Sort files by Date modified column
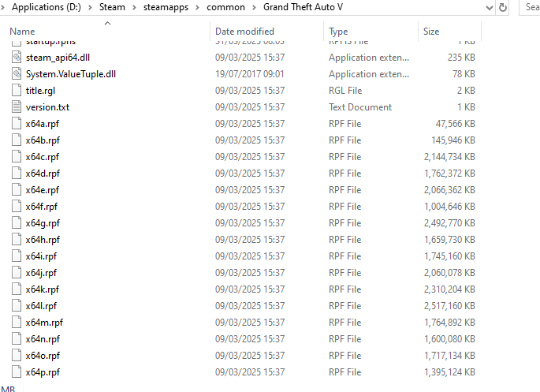The width and height of the screenshot is (540, 392). tap(244, 32)
